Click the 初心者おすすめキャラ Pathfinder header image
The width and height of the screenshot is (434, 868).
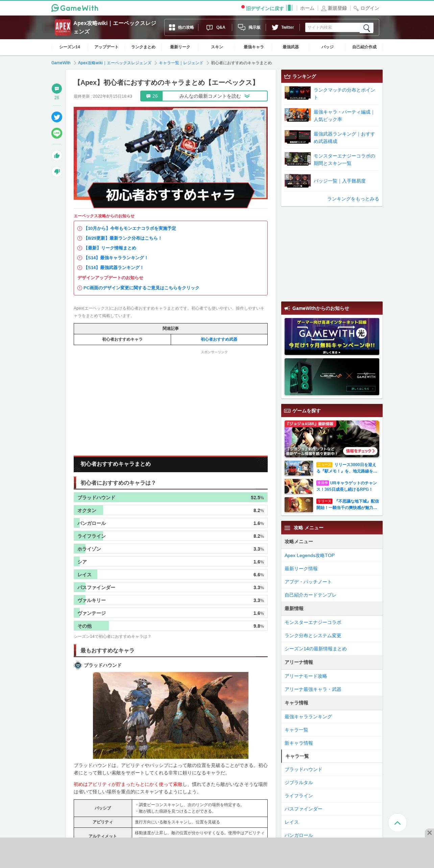click(x=171, y=158)
